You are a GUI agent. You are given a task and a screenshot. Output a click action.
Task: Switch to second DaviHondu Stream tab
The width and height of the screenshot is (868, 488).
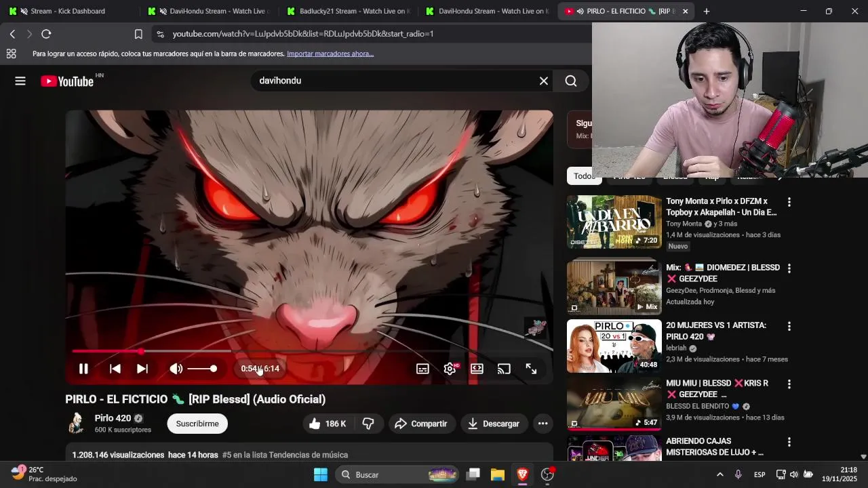click(487, 12)
